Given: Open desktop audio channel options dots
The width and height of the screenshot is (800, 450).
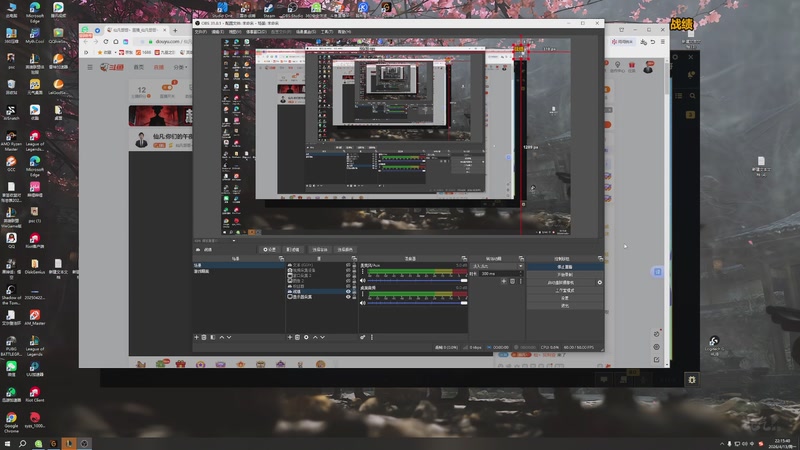Looking at the screenshot, I should pyautogui.click(x=362, y=293).
